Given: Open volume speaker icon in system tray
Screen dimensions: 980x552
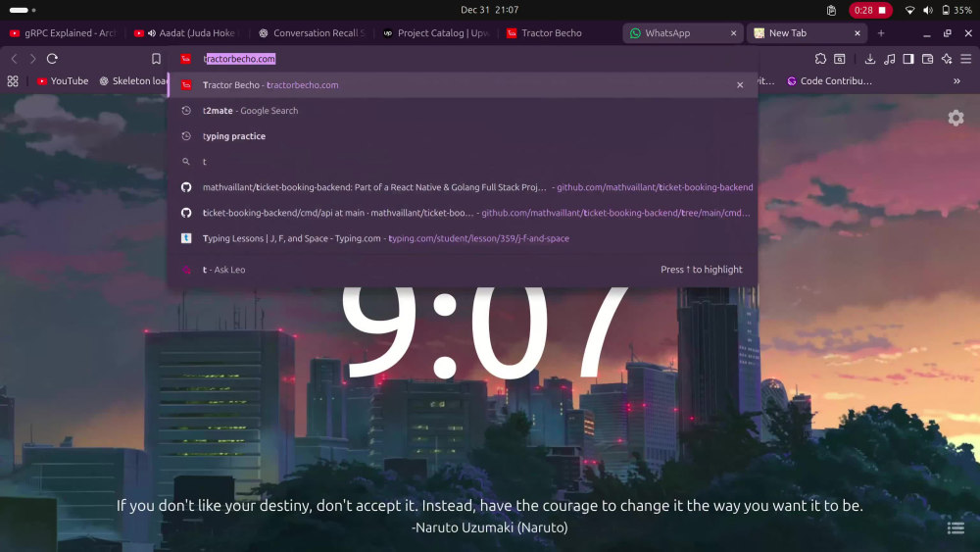Looking at the screenshot, I should coord(928,10).
